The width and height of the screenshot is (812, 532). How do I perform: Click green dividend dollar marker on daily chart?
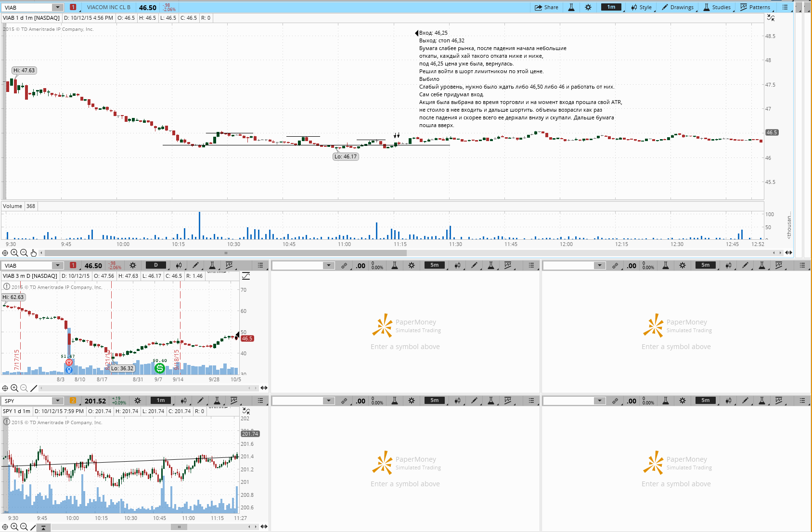pos(159,368)
